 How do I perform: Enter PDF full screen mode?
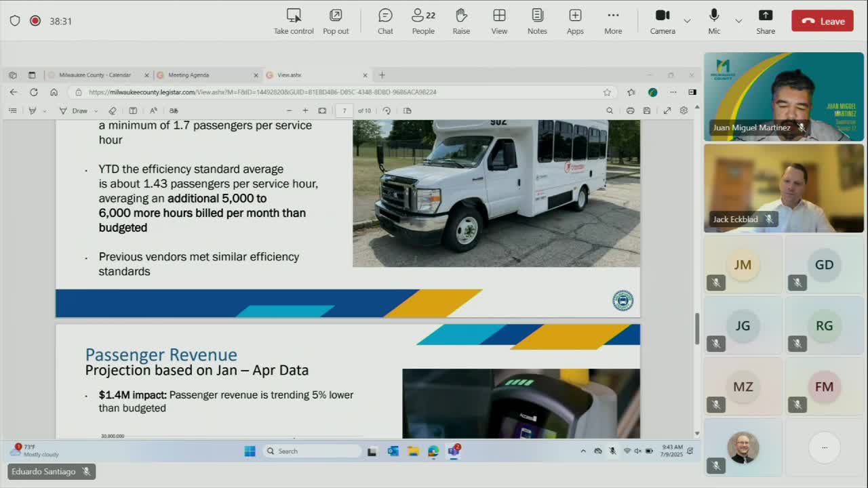point(667,110)
